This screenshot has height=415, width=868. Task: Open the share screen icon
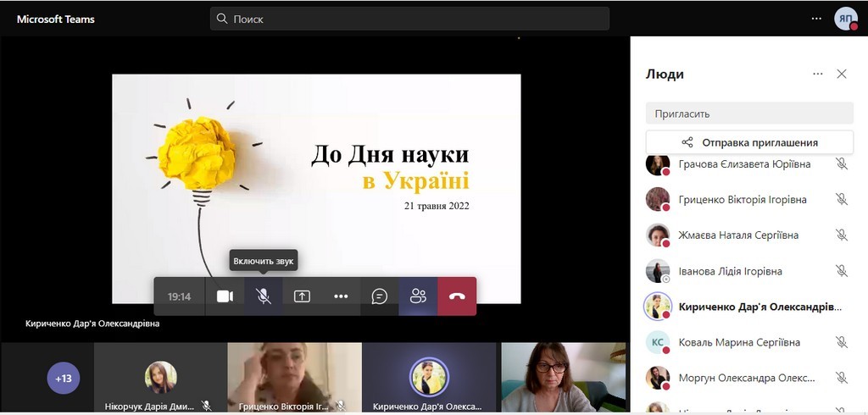pos(302,296)
